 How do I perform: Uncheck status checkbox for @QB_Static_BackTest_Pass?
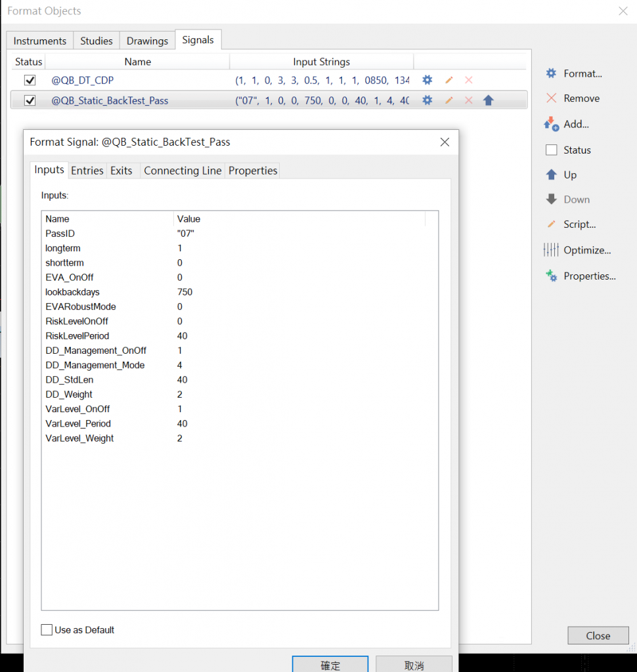(30, 100)
